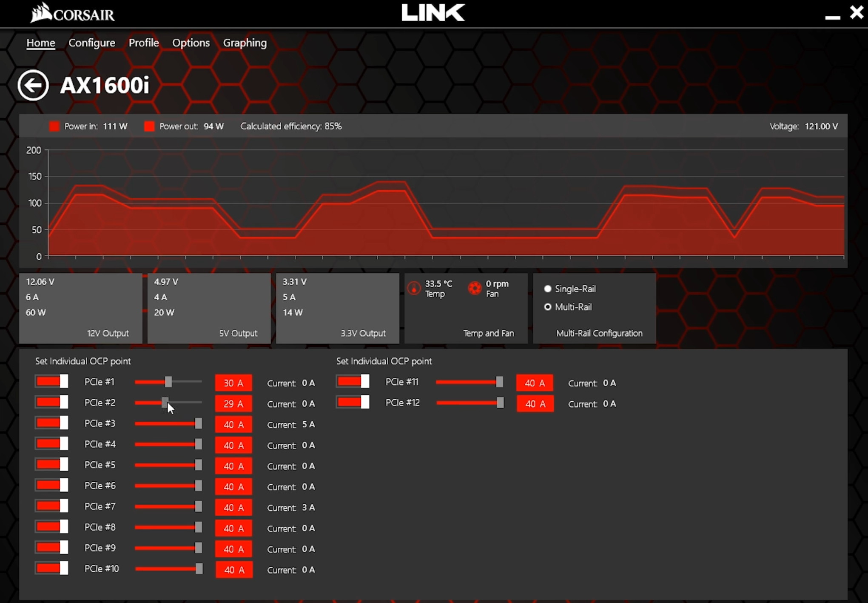This screenshot has width=868, height=603.
Task: Open the Profile menu tab
Action: [x=144, y=43]
